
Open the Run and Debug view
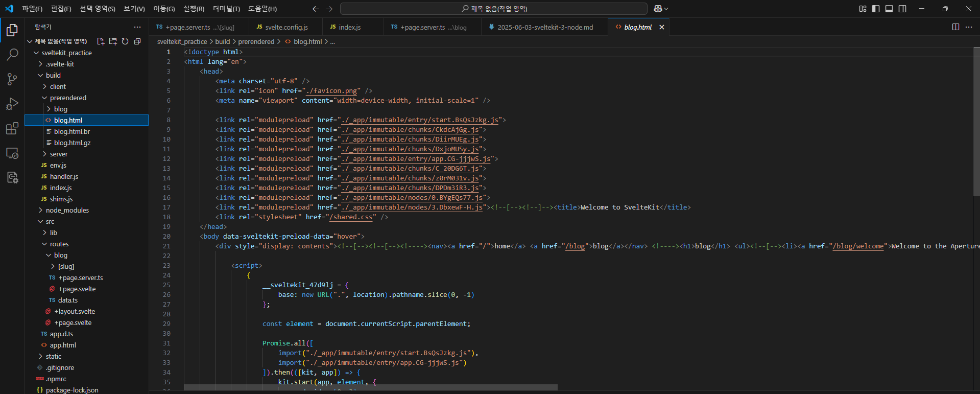tap(12, 104)
